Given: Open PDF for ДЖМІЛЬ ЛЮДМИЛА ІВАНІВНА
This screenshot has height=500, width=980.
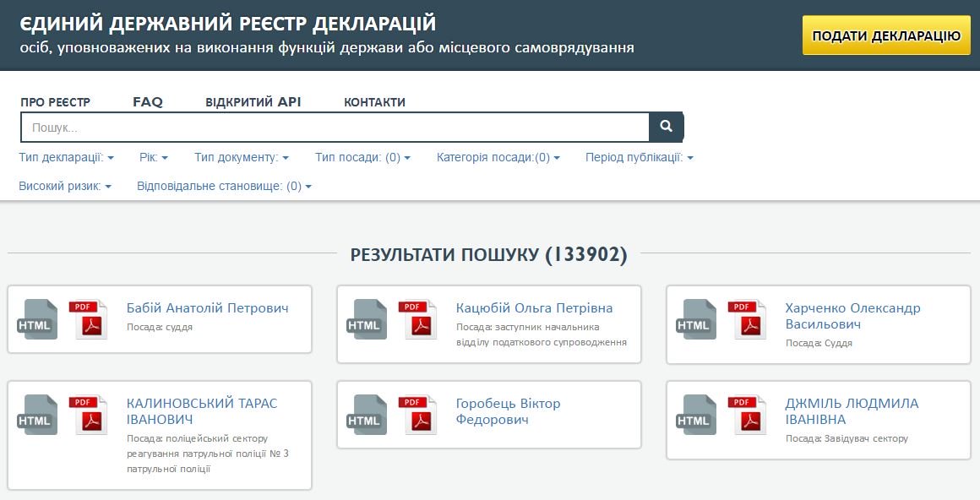Looking at the screenshot, I should coord(747,415).
